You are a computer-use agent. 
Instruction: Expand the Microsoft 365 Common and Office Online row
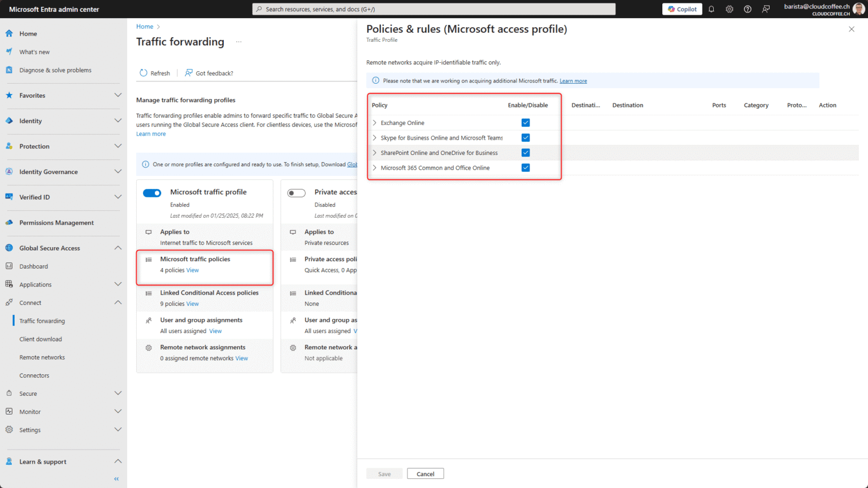click(374, 167)
